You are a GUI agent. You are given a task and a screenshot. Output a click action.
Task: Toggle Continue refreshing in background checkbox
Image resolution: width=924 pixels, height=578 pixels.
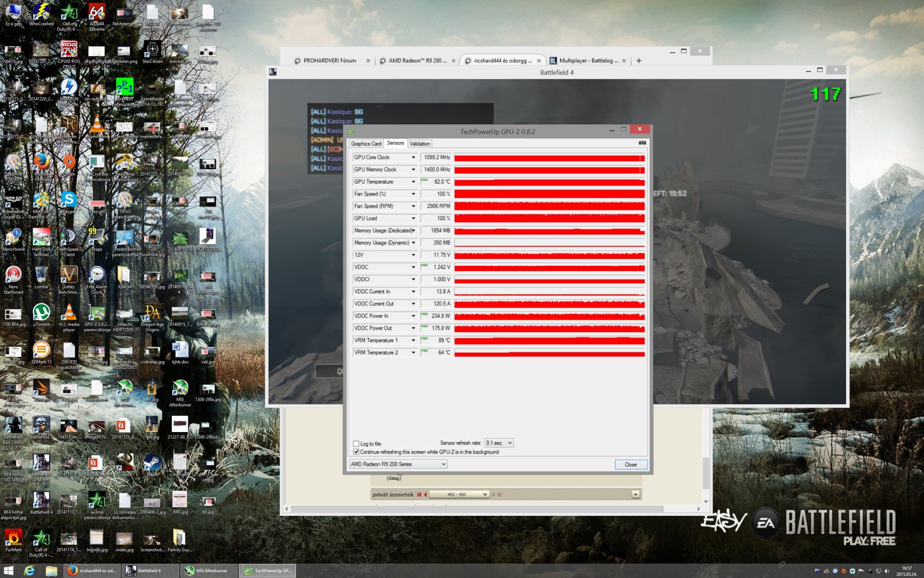pyautogui.click(x=356, y=452)
